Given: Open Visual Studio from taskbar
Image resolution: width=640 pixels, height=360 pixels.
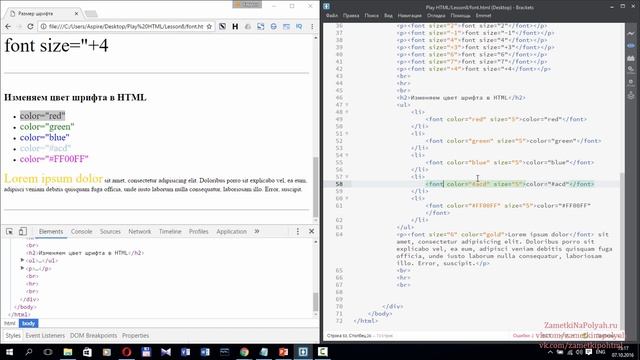Looking at the screenshot, I should 166,352.
